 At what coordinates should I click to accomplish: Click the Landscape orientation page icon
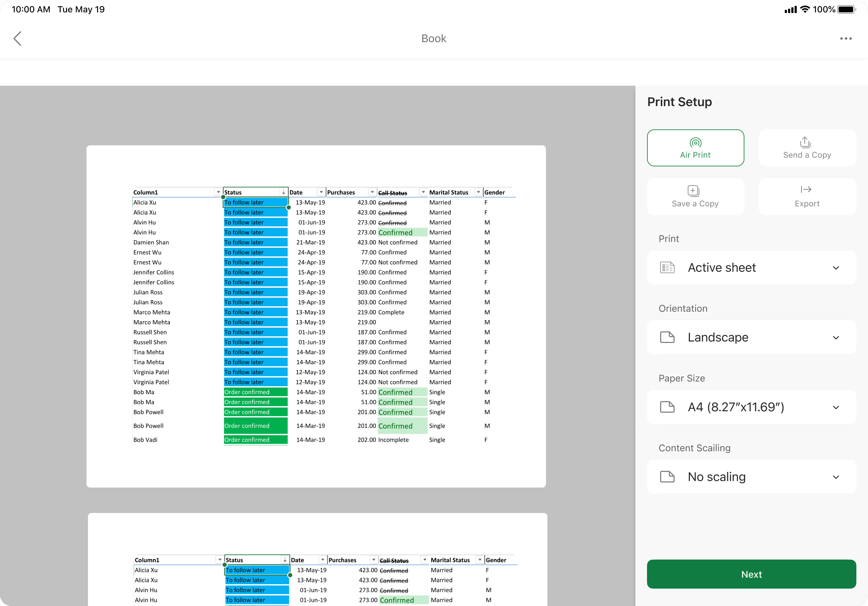pyautogui.click(x=667, y=337)
